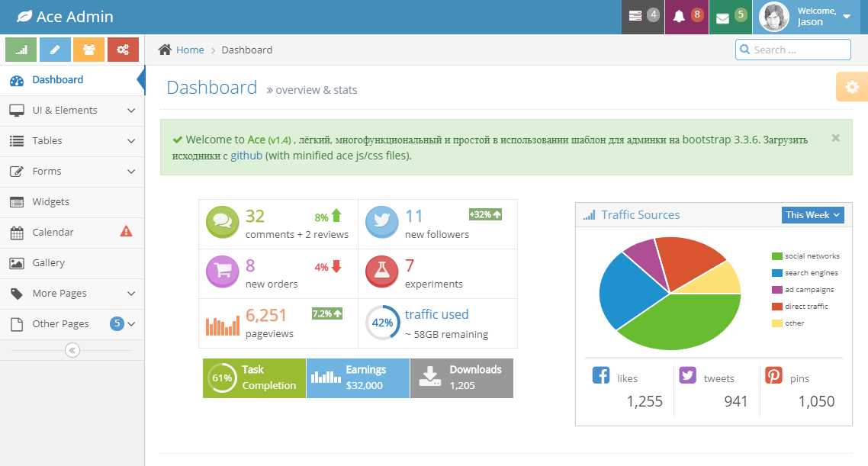Open the Welcome Jason user dropdown arrow

tap(847, 17)
